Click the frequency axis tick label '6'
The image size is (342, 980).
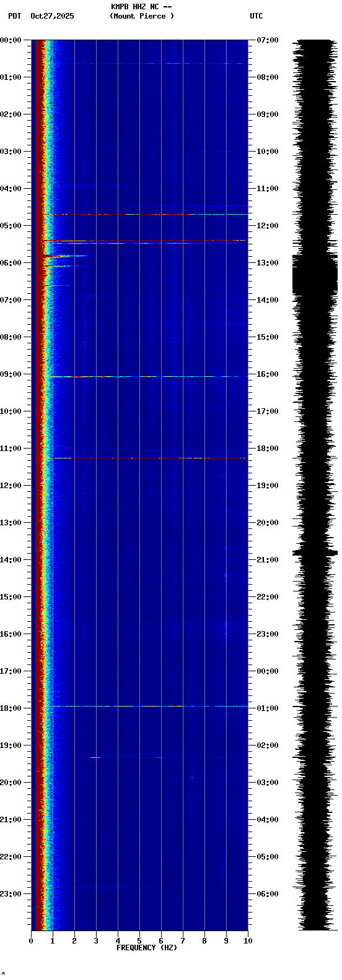pyautogui.click(x=161, y=941)
